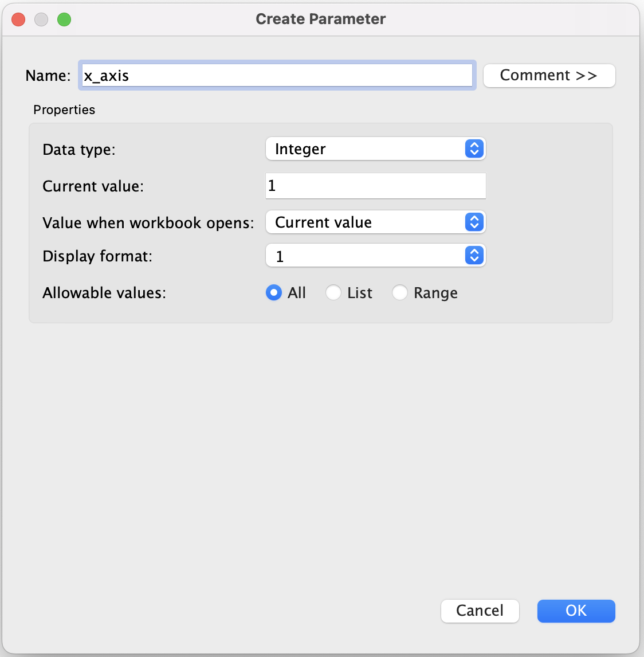The width and height of the screenshot is (644, 657).
Task: Open the Value when workbook opens dropdown
Action: [367, 222]
